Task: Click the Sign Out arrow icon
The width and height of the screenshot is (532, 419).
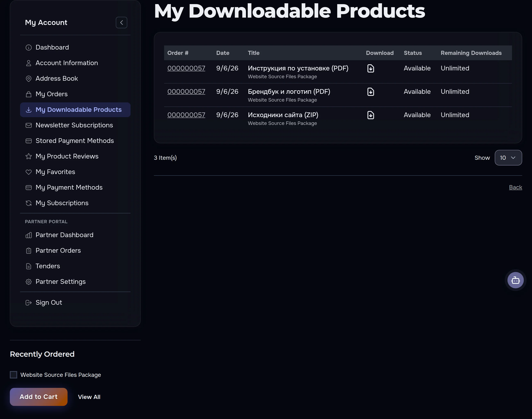Action: tap(29, 303)
